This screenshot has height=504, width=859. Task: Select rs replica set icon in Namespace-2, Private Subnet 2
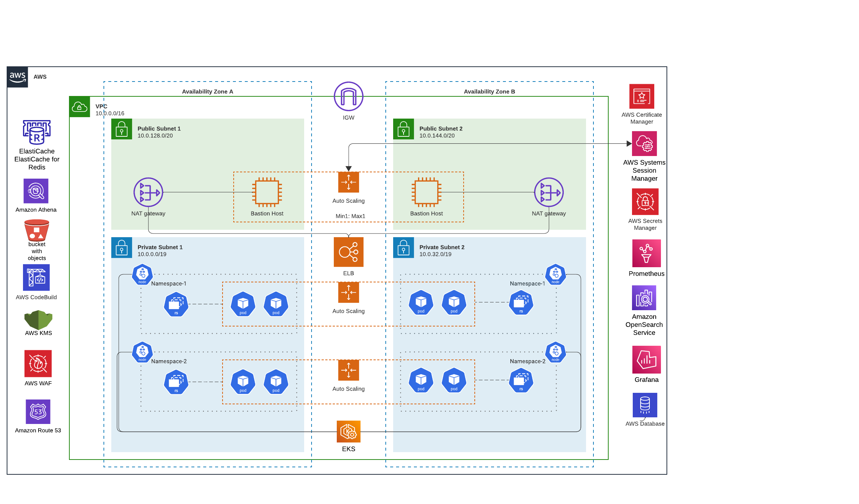[x=521, y=380]
